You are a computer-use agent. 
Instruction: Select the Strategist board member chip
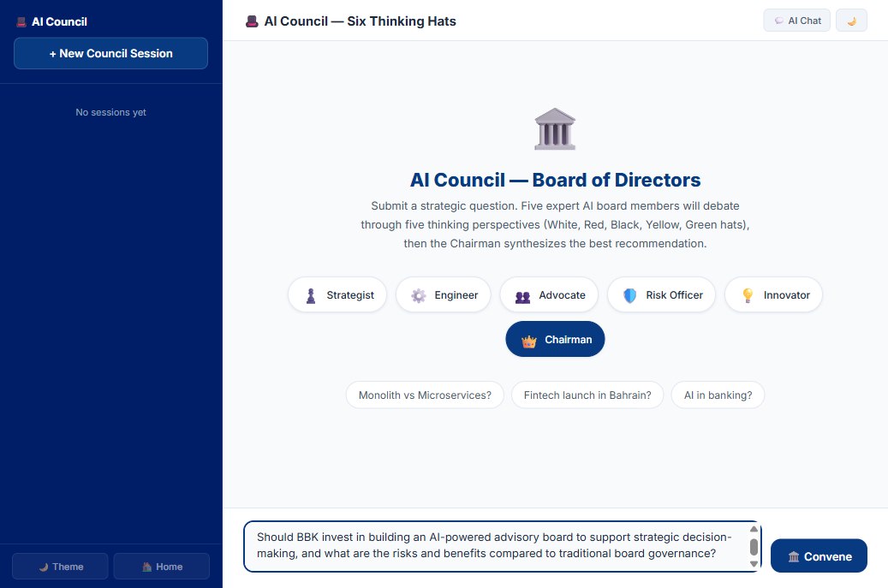(337, 294)
